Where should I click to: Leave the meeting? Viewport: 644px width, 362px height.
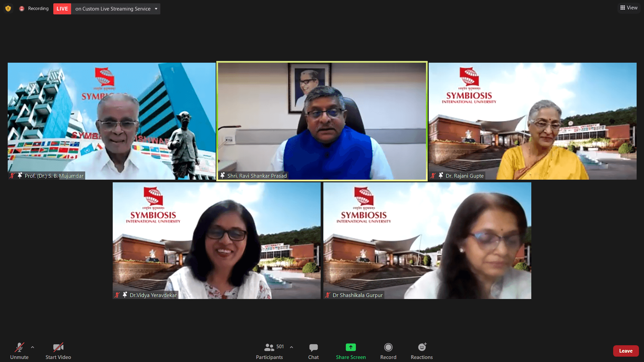pyautogui.click(x=626, y=351)
